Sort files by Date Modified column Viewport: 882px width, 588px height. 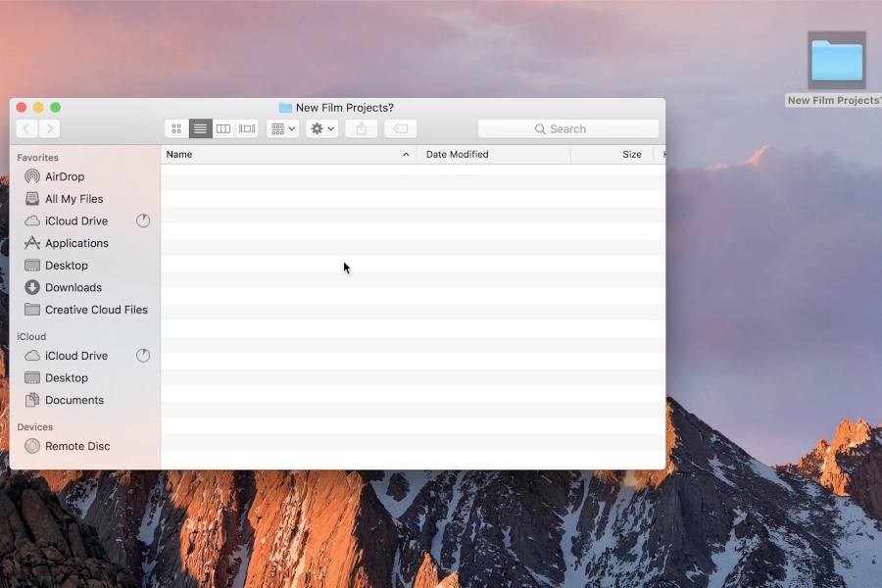[x=490, y=155]
